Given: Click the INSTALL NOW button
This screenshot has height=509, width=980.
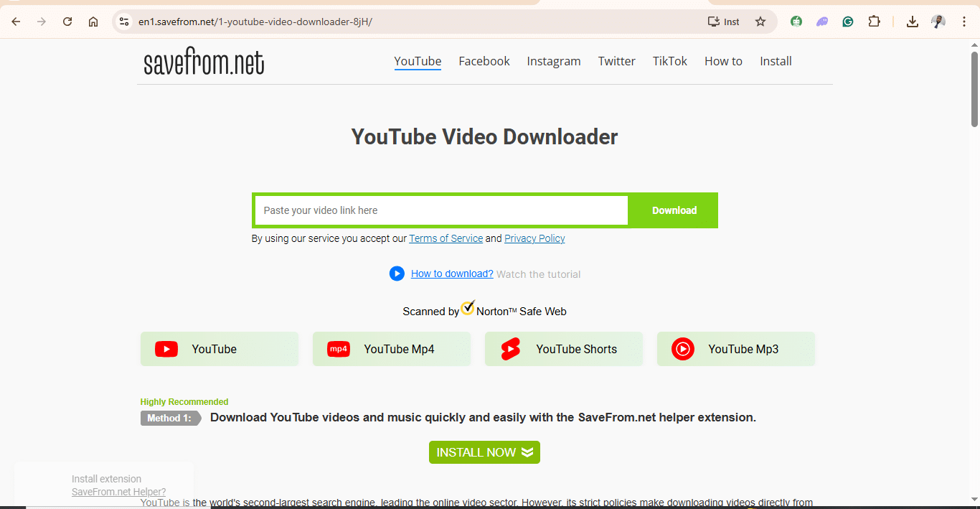Looking at the screenshot, I should (x=484, y=452).
